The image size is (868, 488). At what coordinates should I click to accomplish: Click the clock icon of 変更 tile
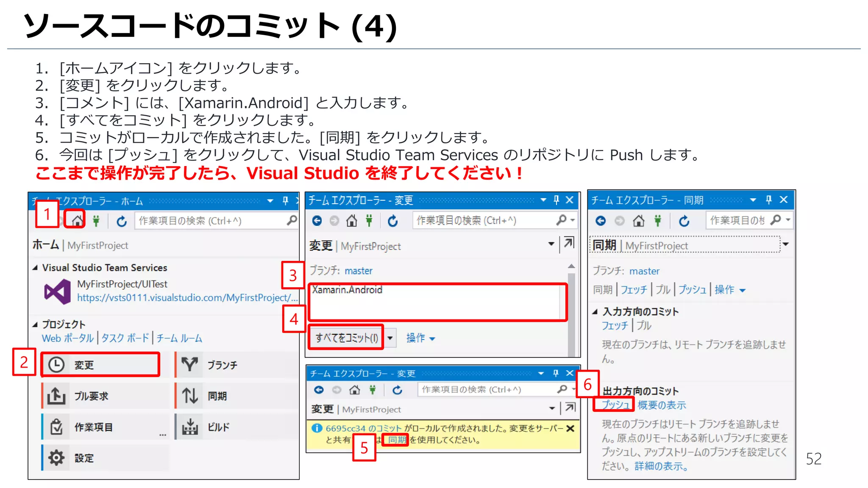tap(56, 365)
